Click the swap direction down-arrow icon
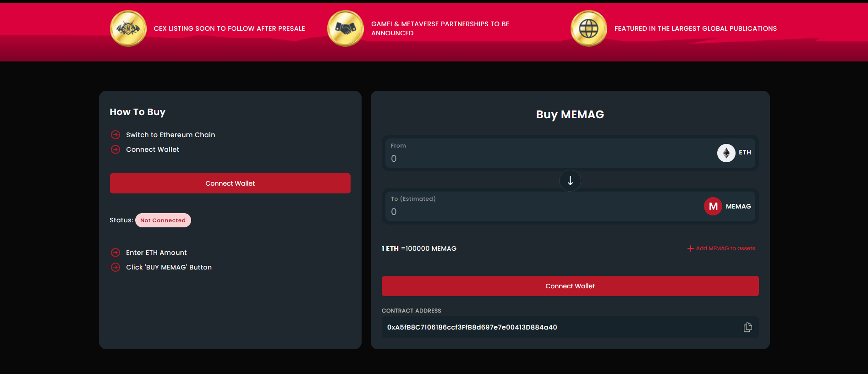Image resolution: width=868 pixels, height=374 pixels. click(x=570, y=181)
